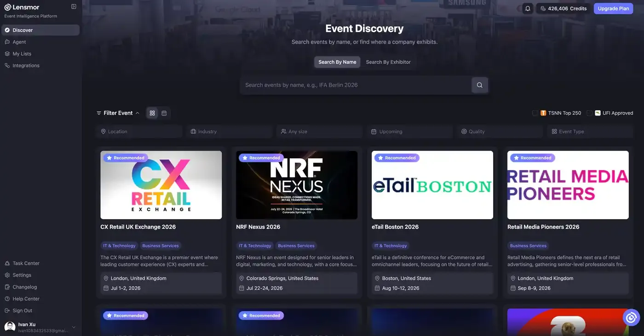Click the NRF Nexus date calendar icon
644x336 pixels.
click(241, 288)
